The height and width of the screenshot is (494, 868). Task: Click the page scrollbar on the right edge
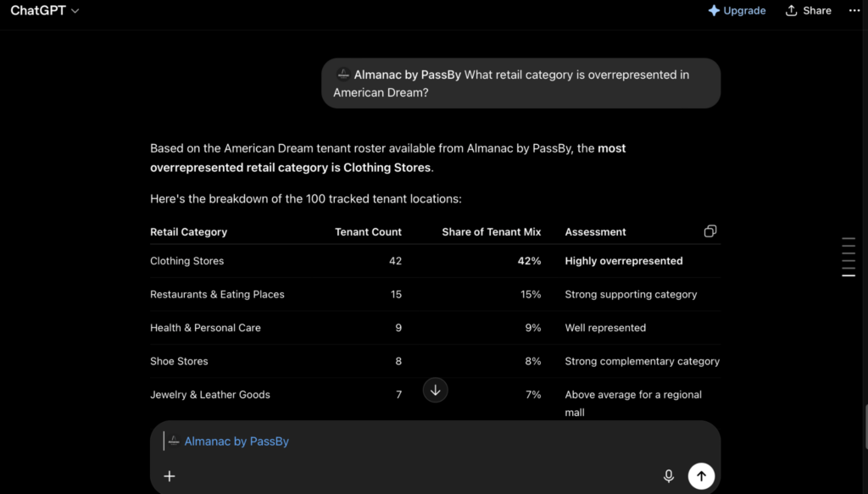pos(865,426)
